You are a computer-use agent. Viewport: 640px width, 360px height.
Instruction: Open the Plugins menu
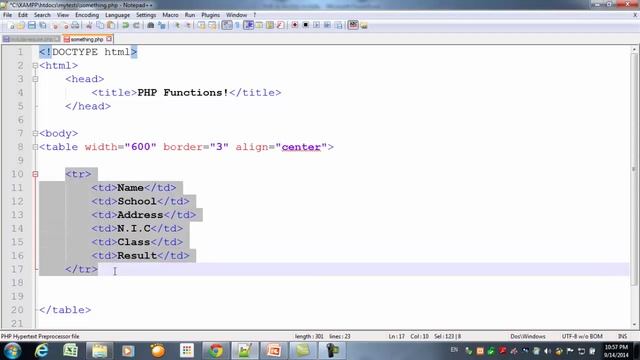(211, 15)
